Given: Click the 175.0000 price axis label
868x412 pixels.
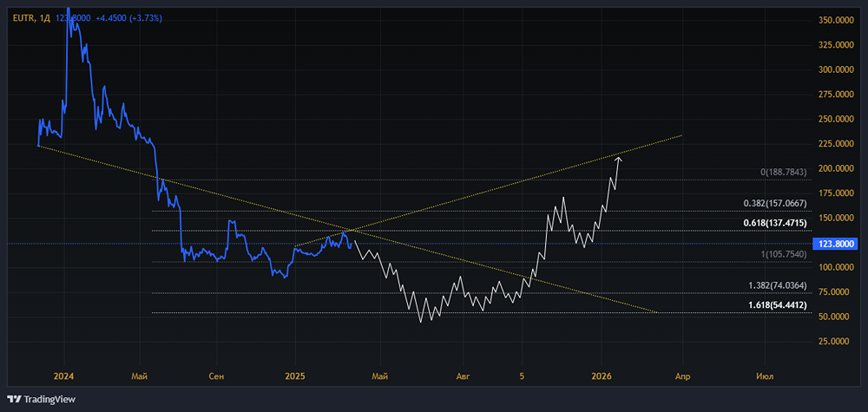Looking at the screenshot, I should point(836,193).
